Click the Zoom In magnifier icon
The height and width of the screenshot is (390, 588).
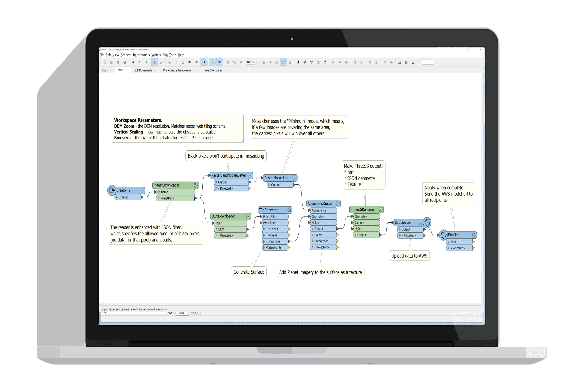234,62
